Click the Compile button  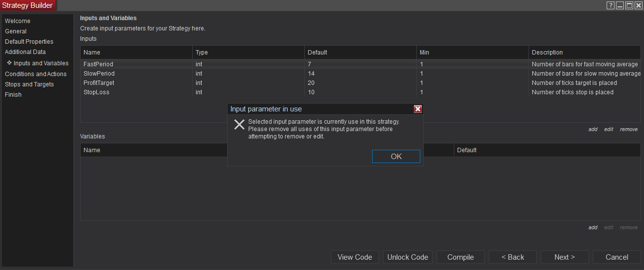pyautogui.click(x=460, y=257)
